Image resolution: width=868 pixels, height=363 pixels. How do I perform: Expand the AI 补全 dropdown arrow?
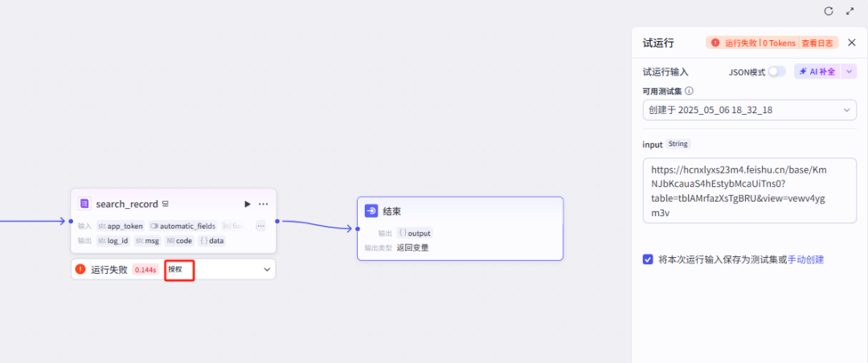[x=850, y=71]
